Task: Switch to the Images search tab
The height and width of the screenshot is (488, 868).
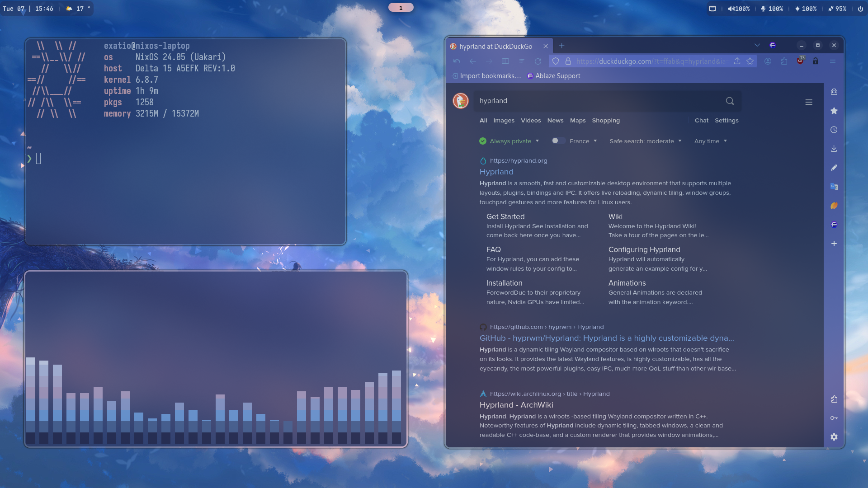Action: 504,121
